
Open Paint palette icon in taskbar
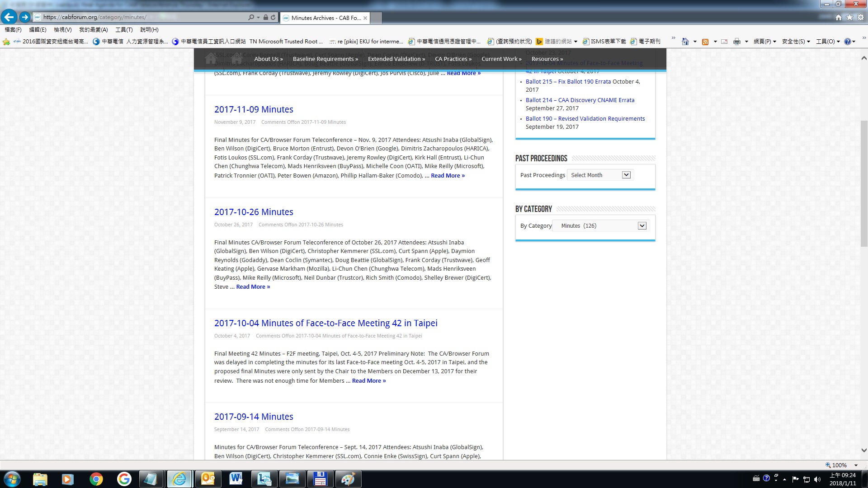[x=348, y=479]
